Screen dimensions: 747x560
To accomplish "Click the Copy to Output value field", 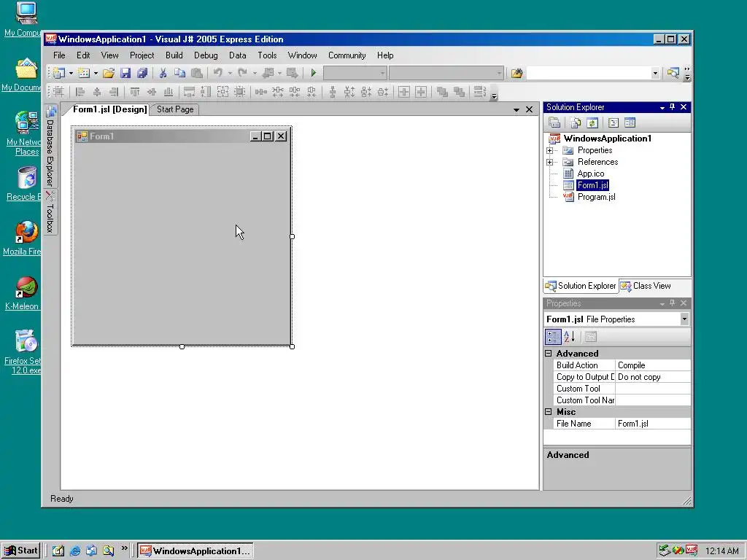I will tap(653, 377).
